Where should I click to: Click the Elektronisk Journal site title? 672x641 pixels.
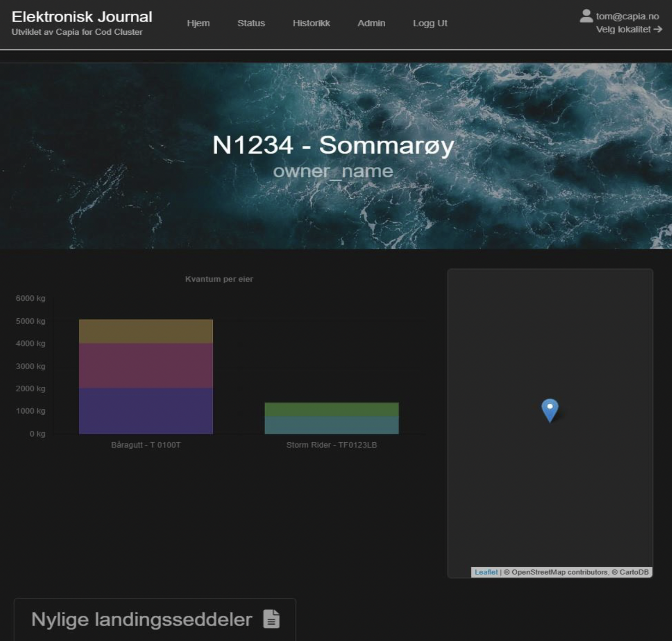coord(82,17)
